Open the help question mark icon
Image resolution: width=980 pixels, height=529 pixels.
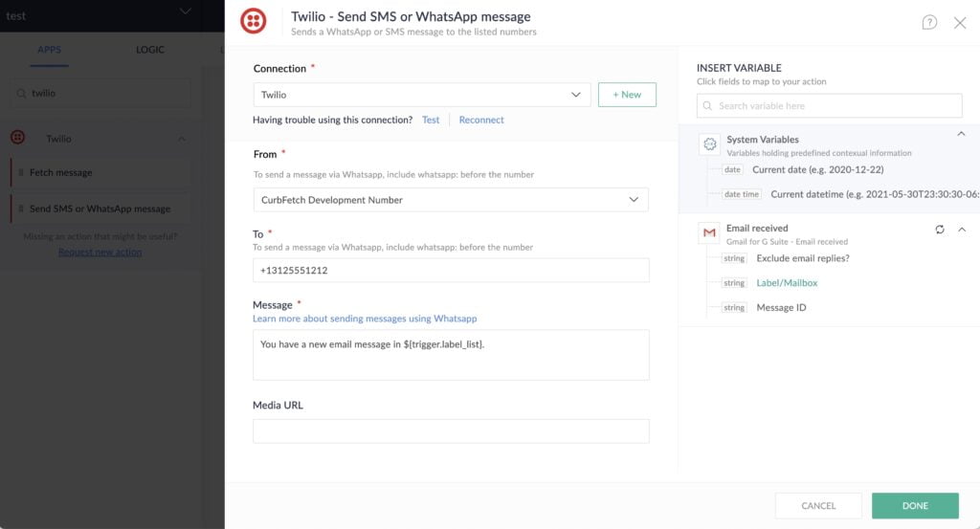coord(929,23)
